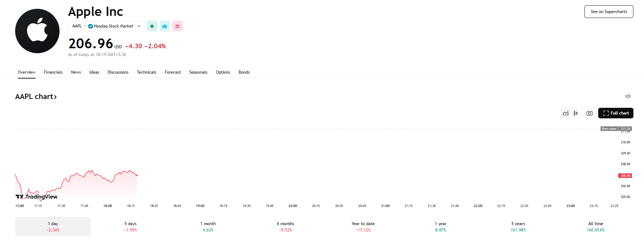Select the 1 year range
This screenshot has height=248, width=644.
[440, 227]
